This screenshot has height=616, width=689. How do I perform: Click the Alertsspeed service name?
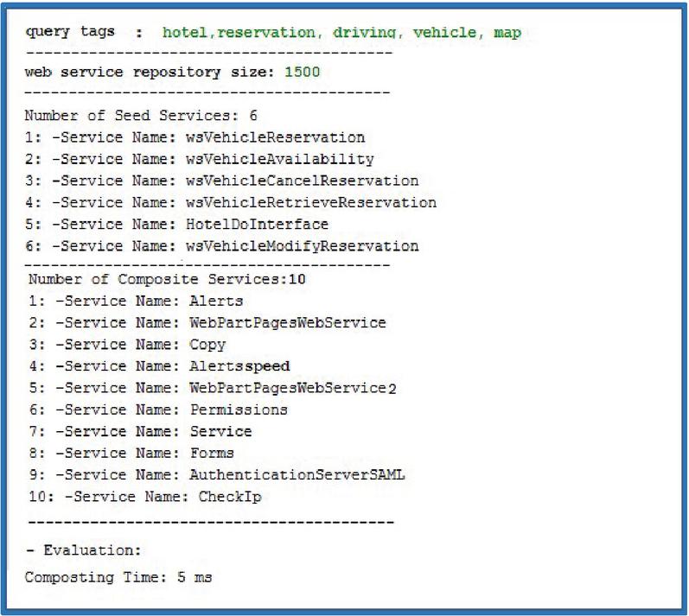[x=240, y=366]
